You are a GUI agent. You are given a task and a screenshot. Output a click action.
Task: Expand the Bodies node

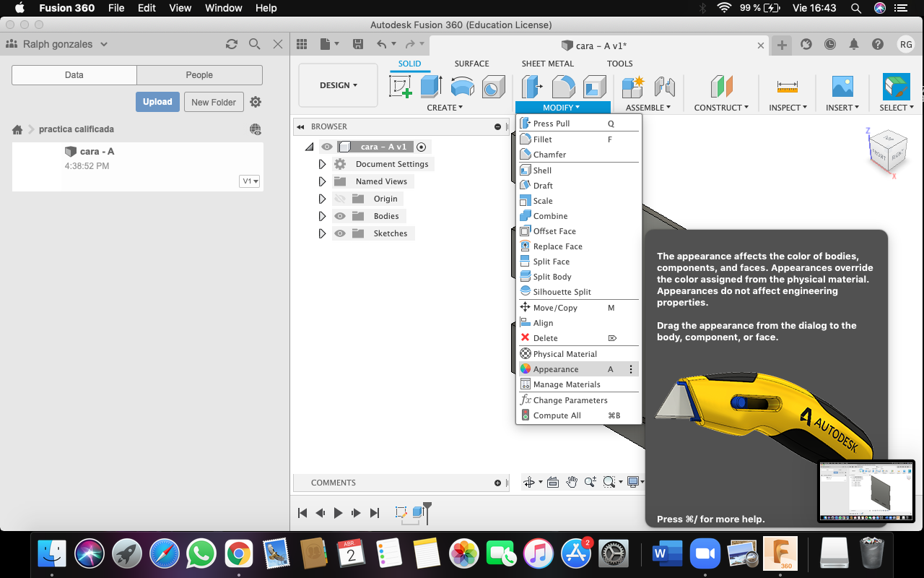[x=322, y=216]
